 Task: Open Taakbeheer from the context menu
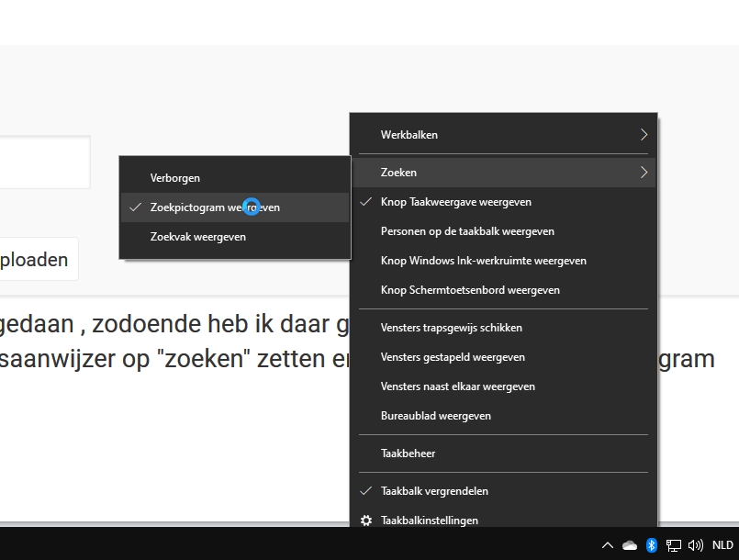[408, 453]
